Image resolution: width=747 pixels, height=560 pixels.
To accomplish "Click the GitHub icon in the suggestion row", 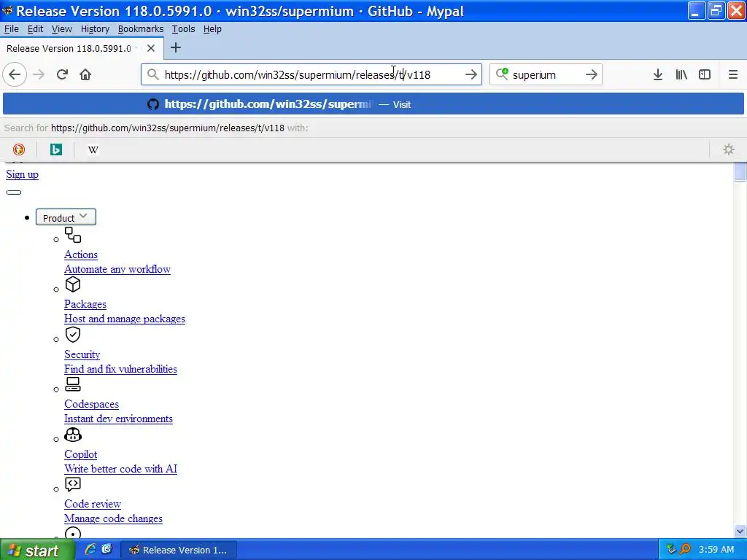I will 153,104.
